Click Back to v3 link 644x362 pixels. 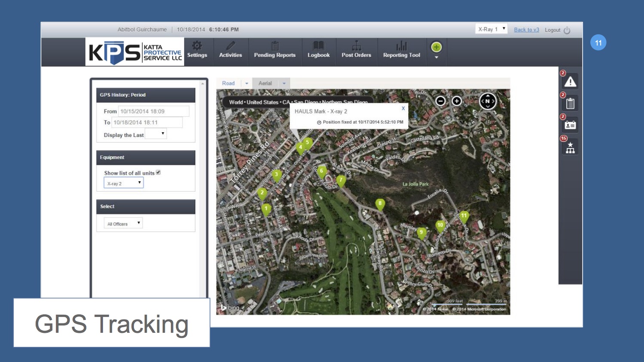coord(526,30)
